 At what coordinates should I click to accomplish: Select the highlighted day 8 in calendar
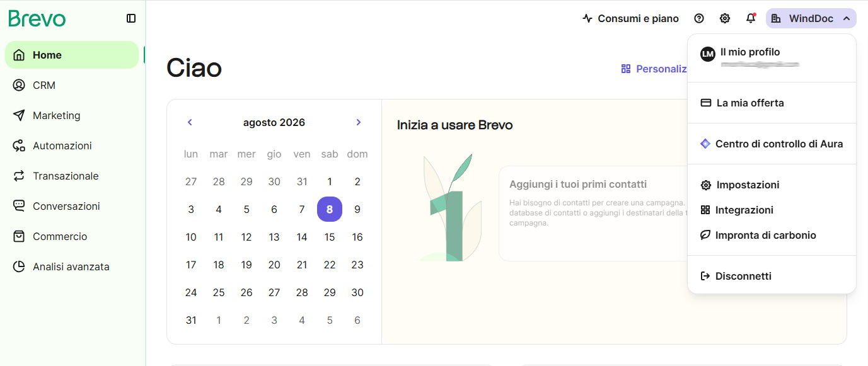[x=330, y=209]
